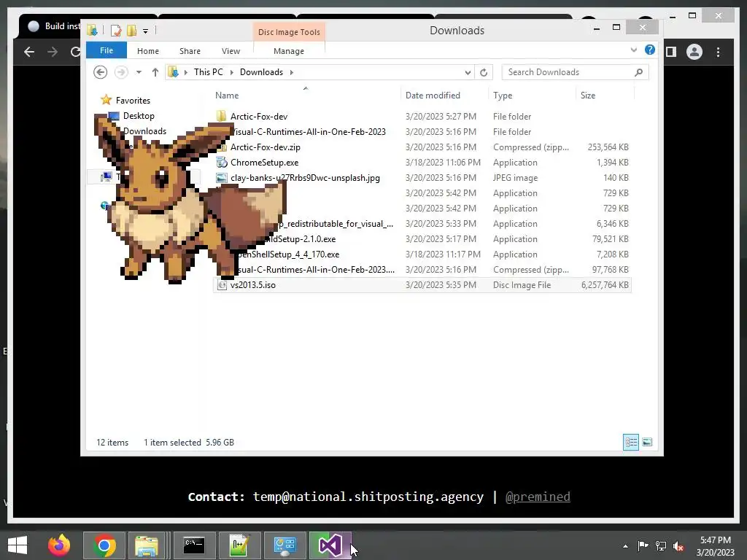Click the 253,564 KB size cell

pos(608,147)
